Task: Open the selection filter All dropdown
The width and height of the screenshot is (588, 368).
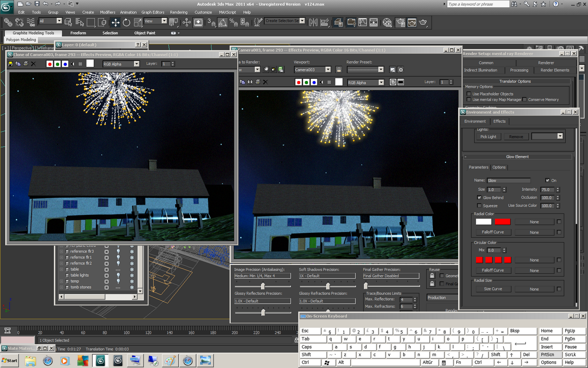Action: 50,21
